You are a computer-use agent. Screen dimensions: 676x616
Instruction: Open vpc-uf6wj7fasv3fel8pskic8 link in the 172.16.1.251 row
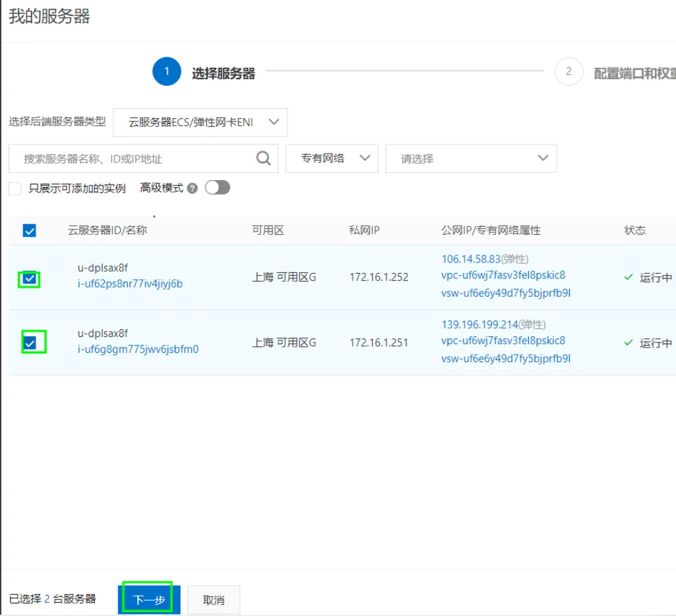pos(503,340)
